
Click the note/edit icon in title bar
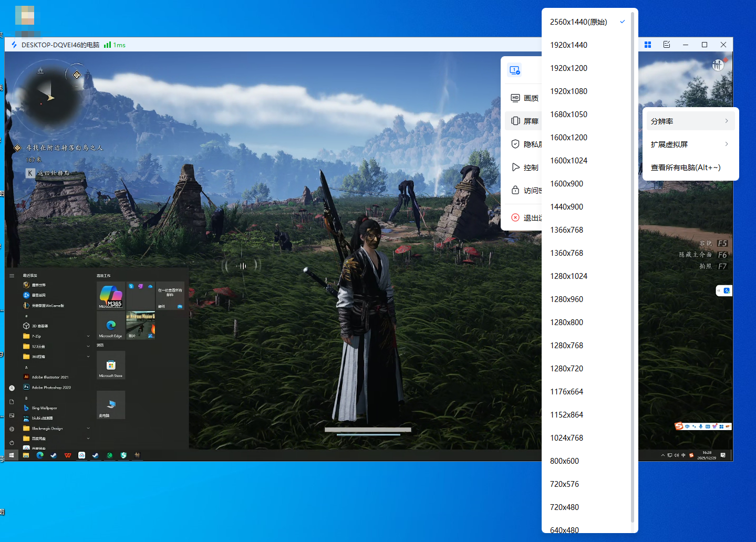(x=667, y=45)
